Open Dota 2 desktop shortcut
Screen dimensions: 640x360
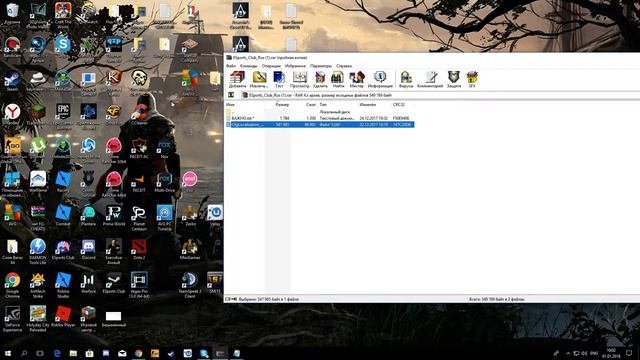click(x=139, y=249)
